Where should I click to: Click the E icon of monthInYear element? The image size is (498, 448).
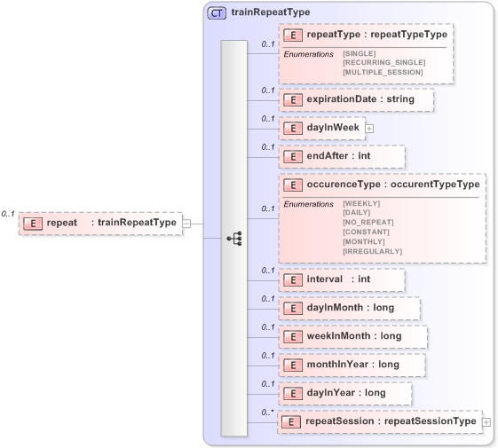click(293, 365)
